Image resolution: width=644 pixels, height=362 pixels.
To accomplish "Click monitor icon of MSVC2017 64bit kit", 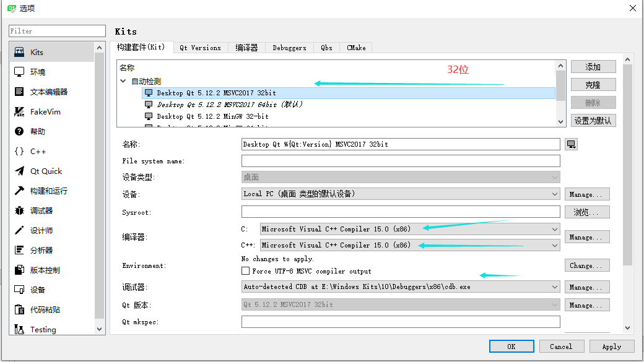I will click(x=149, y=104).
